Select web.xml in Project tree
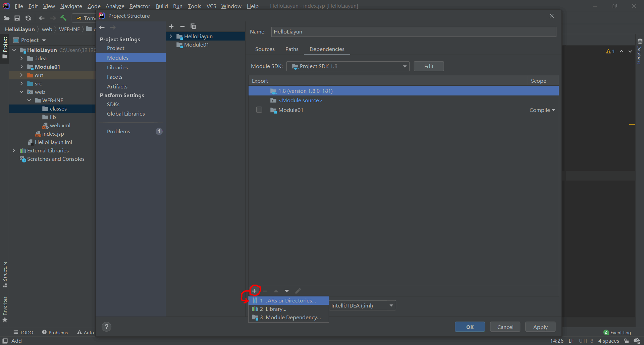The image size is (644, 345). (x=60, y=125)
